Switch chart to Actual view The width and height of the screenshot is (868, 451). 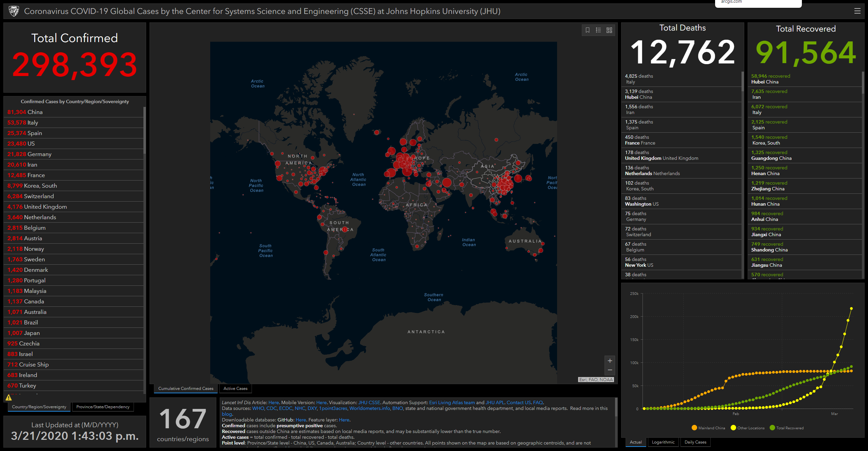pos(636,442)
